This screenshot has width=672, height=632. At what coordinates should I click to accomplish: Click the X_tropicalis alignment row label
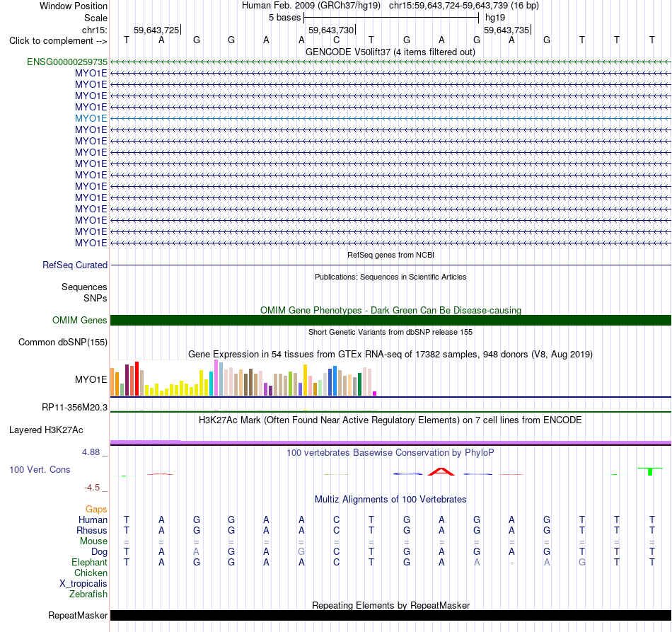pos(83,584)
